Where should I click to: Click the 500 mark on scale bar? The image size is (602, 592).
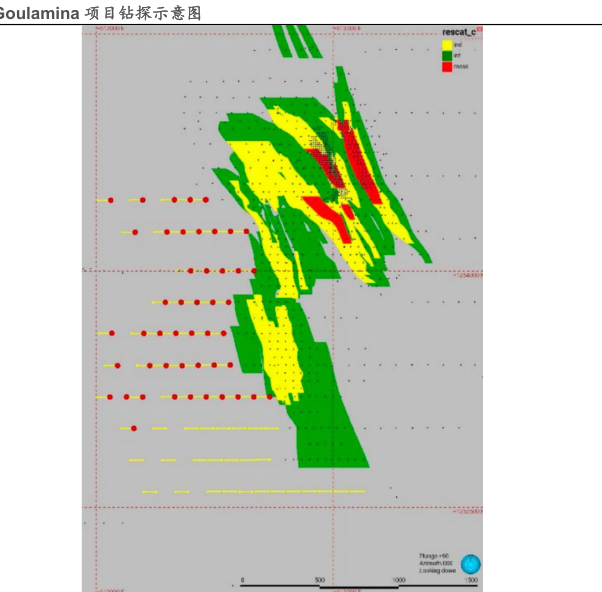pos(319,579)
